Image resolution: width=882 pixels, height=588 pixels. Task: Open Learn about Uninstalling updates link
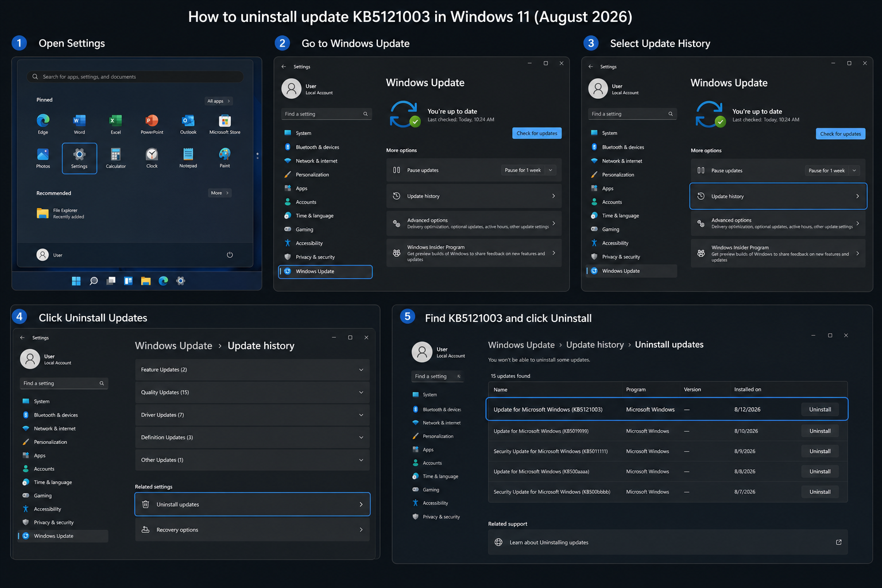pyautogui.click(x=668, y=542)
